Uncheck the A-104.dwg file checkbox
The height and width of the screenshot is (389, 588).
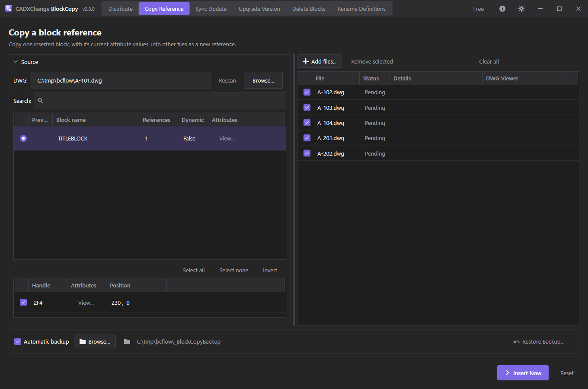(x=307, y=123)
